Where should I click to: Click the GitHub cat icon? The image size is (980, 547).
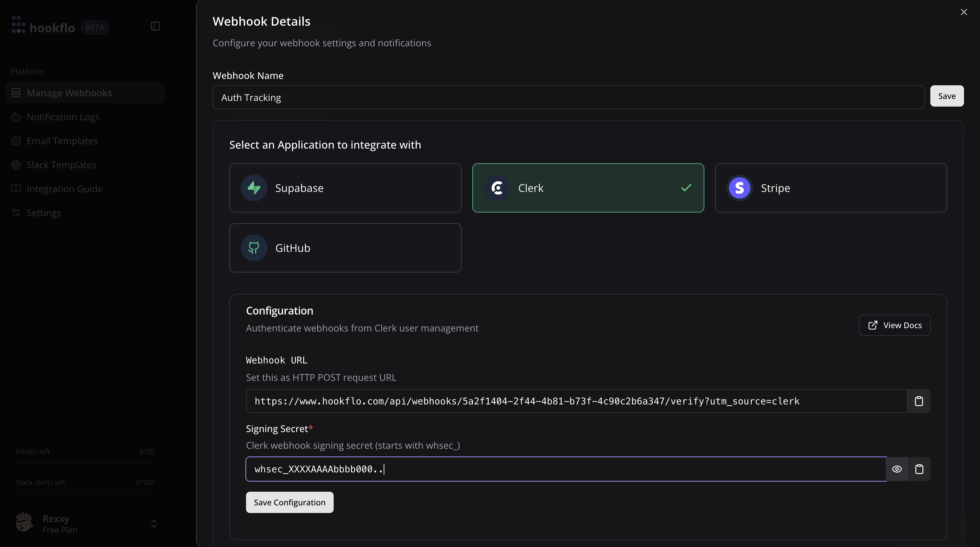point(254,248)
